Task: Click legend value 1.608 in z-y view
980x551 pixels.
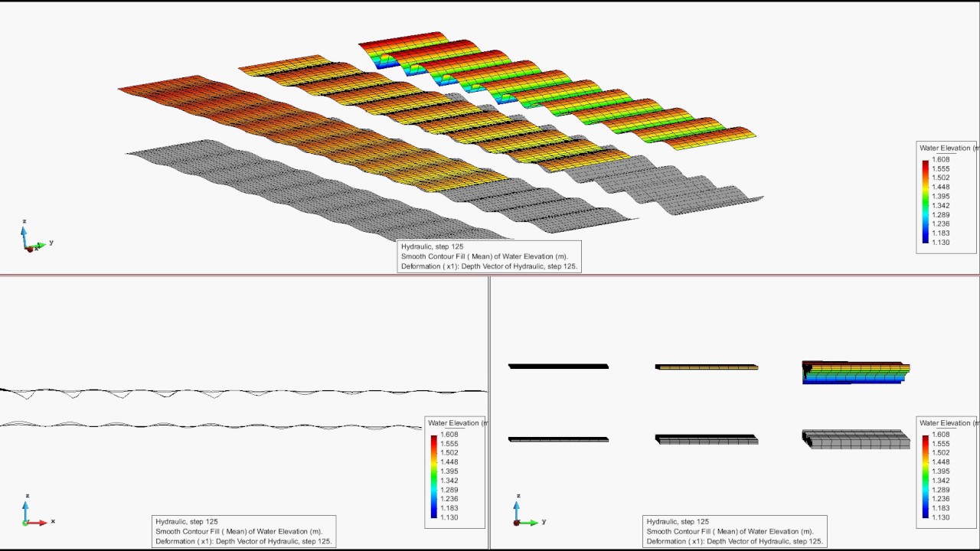Action: [940, 435]
